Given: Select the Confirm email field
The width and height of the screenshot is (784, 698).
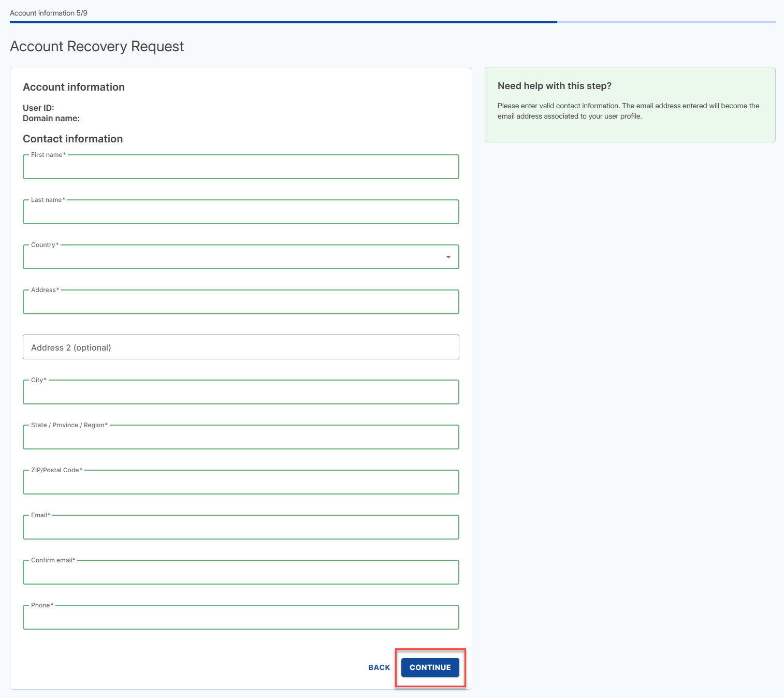Looking at the screenshot, I should (x=241, y=572).
